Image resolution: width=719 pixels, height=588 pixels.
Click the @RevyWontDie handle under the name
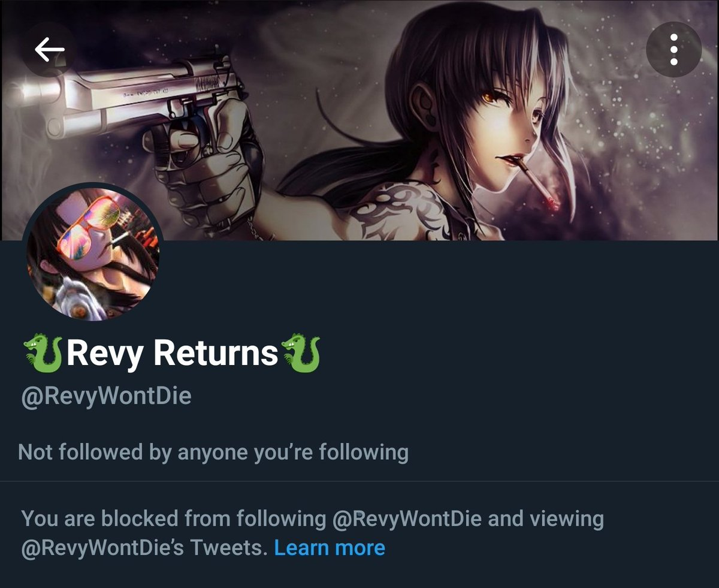tap(106, 396)
